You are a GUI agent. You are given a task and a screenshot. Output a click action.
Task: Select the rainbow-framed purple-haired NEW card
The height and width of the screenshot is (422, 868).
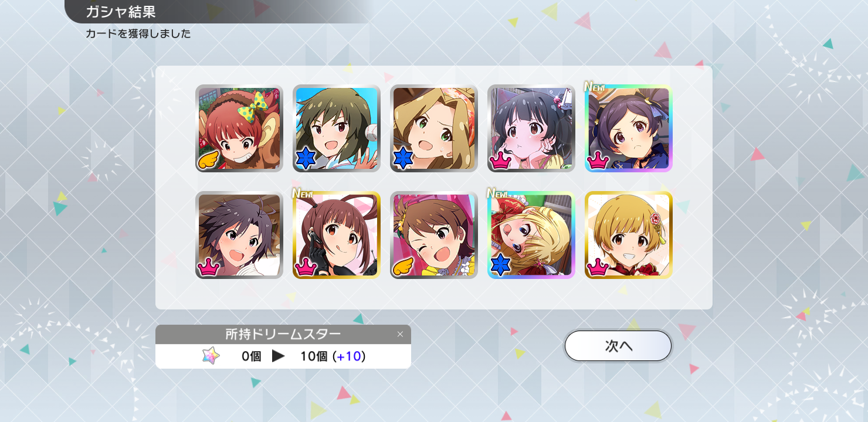click(629, 128)
